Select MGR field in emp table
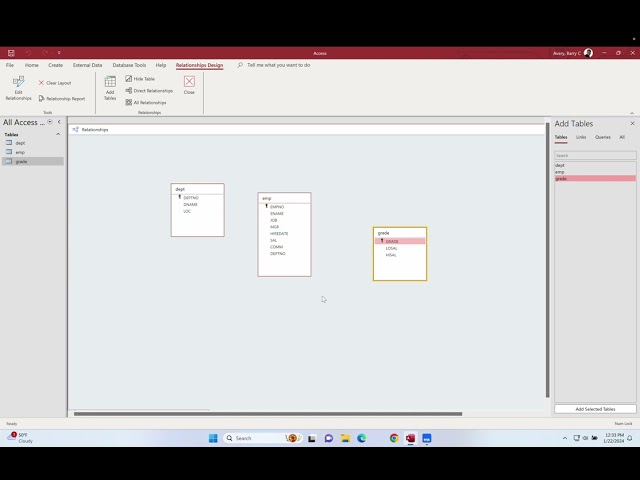The image size is (640, 480). click(274, 227)
